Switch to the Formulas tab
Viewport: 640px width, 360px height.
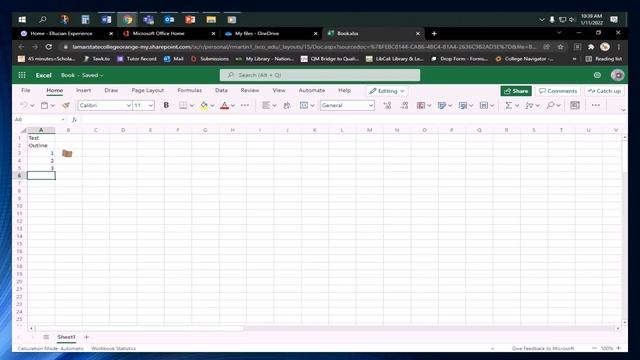(x=189, y=90)
